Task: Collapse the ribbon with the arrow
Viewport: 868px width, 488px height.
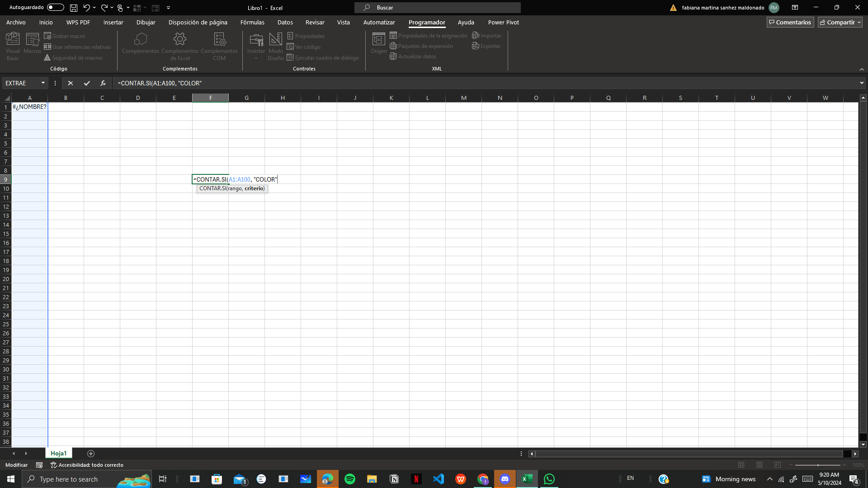Action: pos(862,69)
